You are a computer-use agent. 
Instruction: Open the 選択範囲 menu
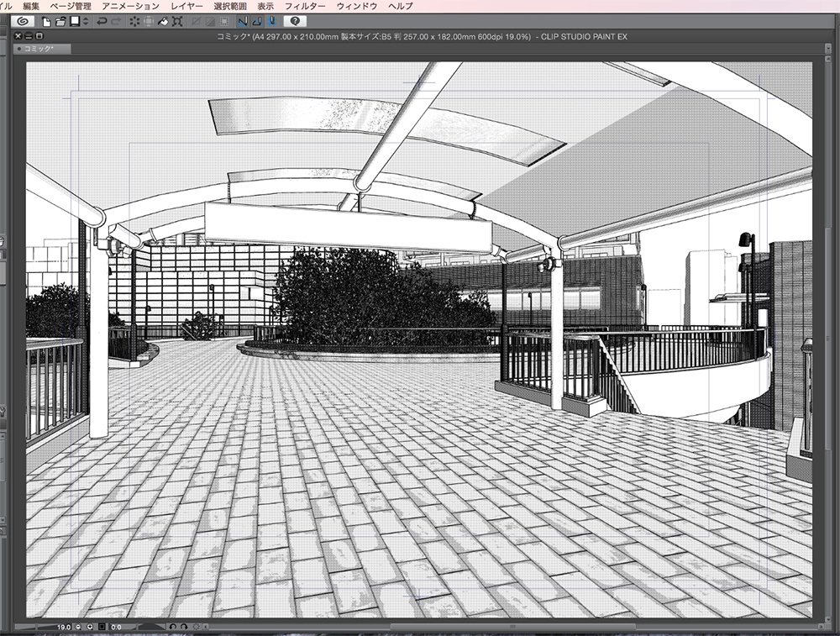coord(230,6)
